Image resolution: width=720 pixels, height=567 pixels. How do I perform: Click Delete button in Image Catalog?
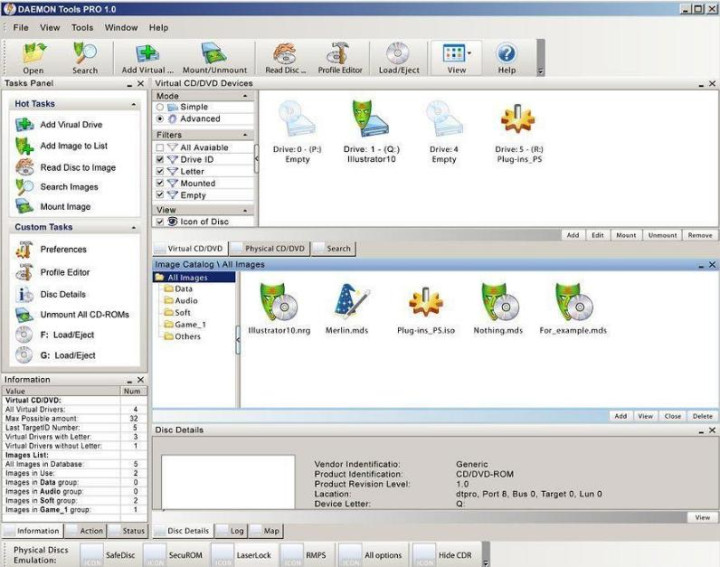703,416
